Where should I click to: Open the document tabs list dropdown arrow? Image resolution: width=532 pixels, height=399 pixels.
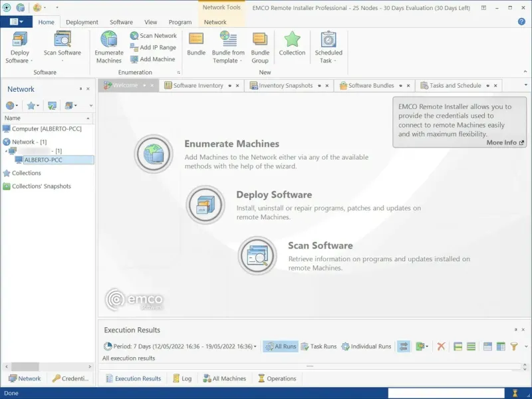(526, 85)
